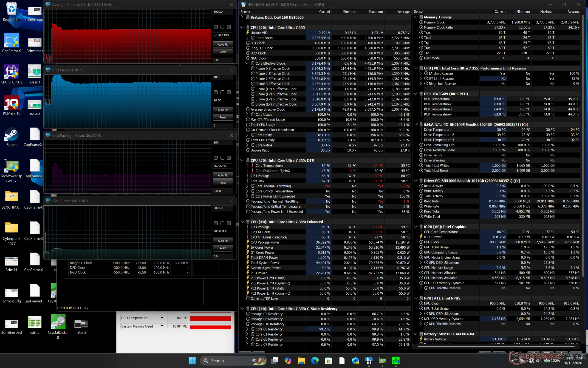Expand the IA Limit Reasons row
Screen dimensions: 588x368
(x=421, y=73)
